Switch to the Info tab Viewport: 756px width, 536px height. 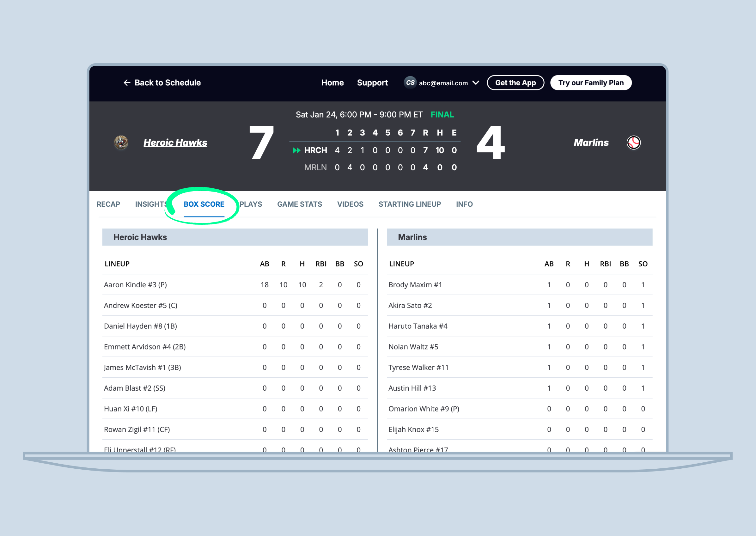464,204
